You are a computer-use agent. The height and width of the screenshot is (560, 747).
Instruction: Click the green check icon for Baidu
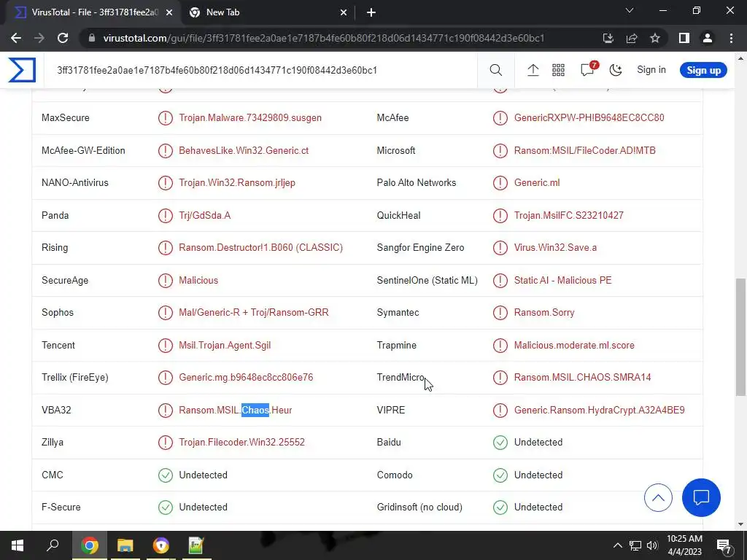pos(500,443)
